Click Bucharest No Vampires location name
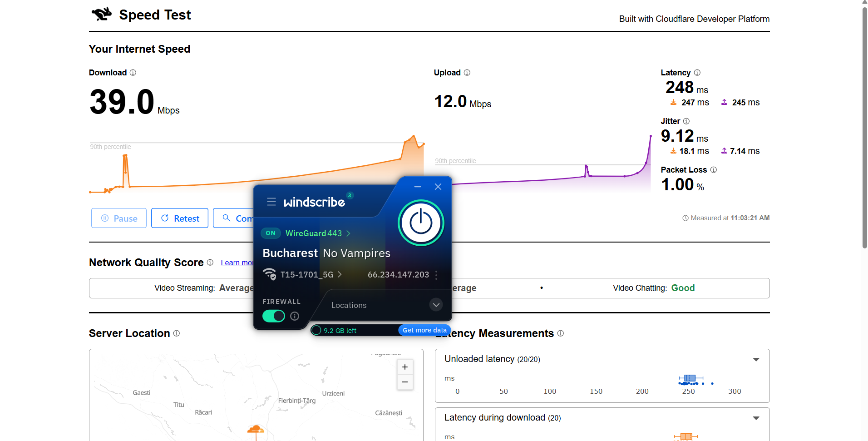 pos(326,253)
